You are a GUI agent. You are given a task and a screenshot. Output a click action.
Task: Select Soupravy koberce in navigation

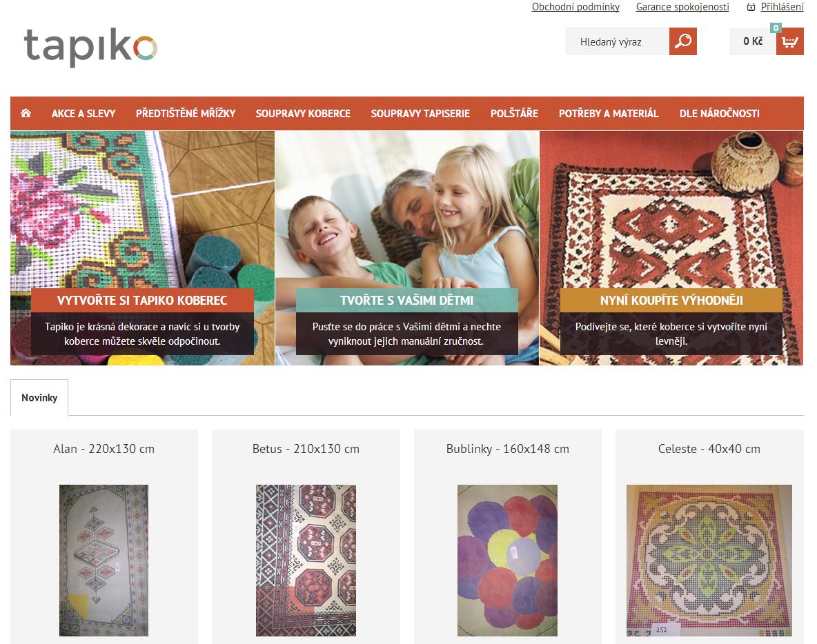(x=303, y=113)
